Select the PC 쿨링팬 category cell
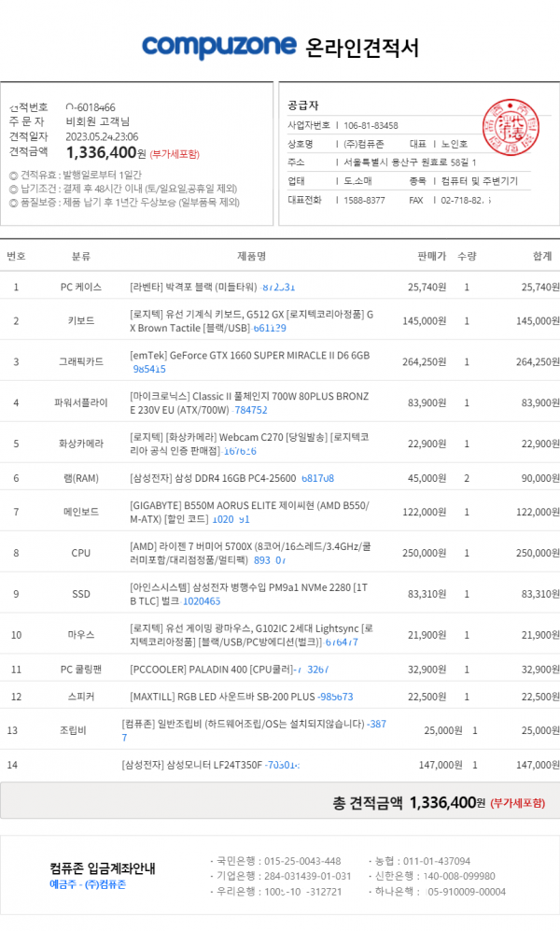 pos(80,670)
